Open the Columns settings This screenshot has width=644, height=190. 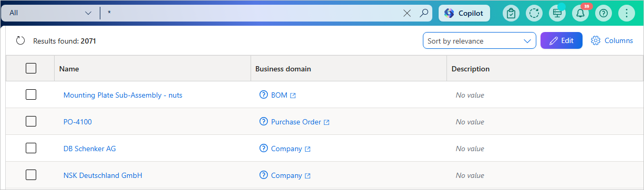click(x=612, y=40)
